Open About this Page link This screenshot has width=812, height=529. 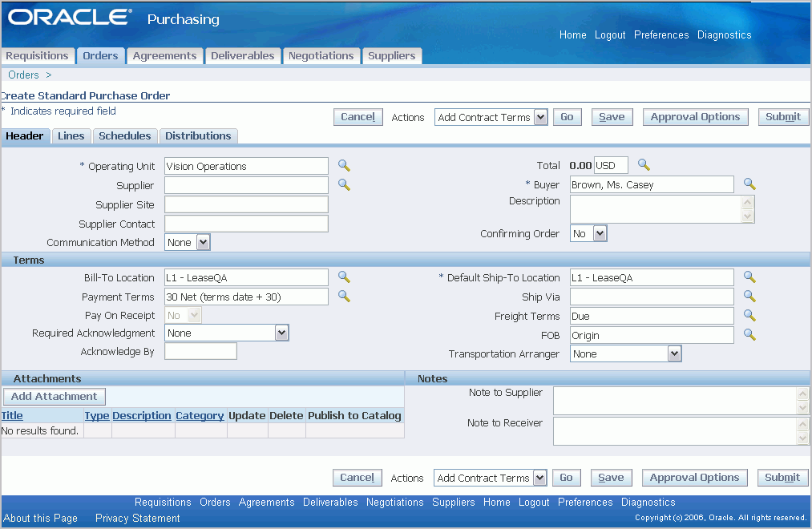(40, 518)
